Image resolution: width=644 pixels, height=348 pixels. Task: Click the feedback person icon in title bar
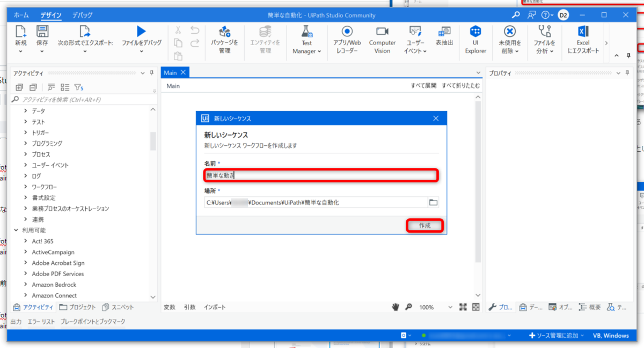[x=531, y=15]
